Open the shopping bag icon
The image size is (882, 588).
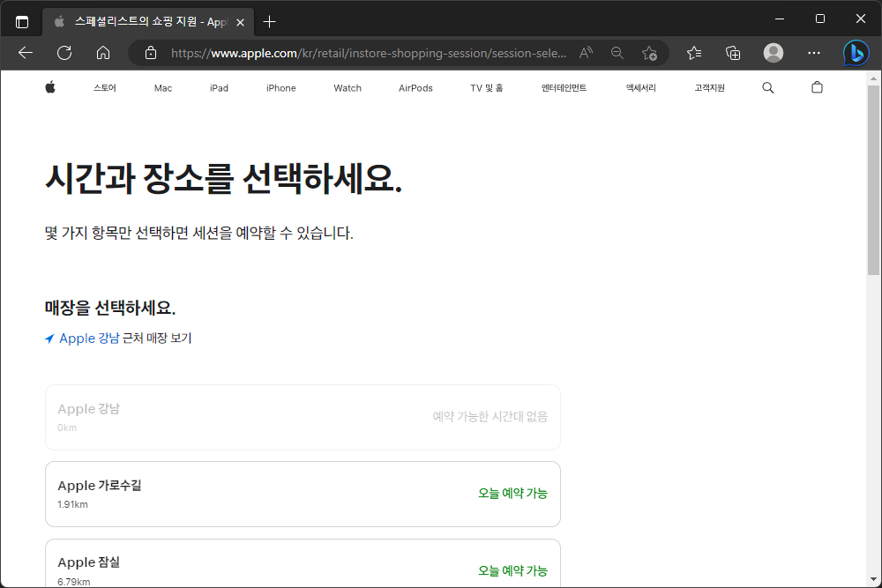(x=818, y=87)
